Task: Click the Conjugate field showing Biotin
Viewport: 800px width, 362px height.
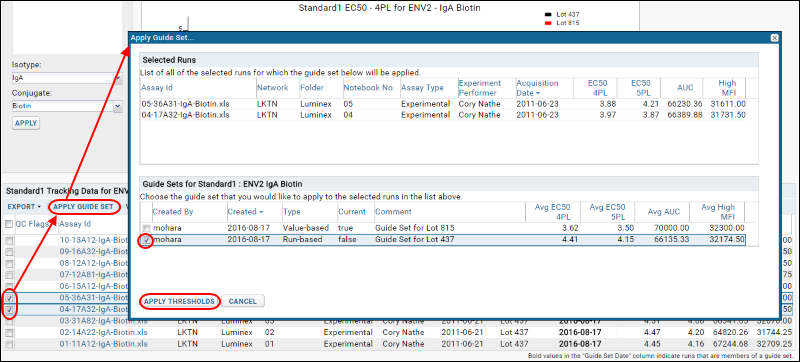Action: (62, 106)
